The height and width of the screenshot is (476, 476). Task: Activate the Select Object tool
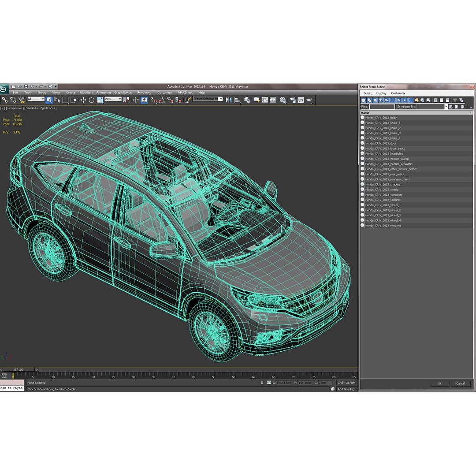click(x=49, y=100)
